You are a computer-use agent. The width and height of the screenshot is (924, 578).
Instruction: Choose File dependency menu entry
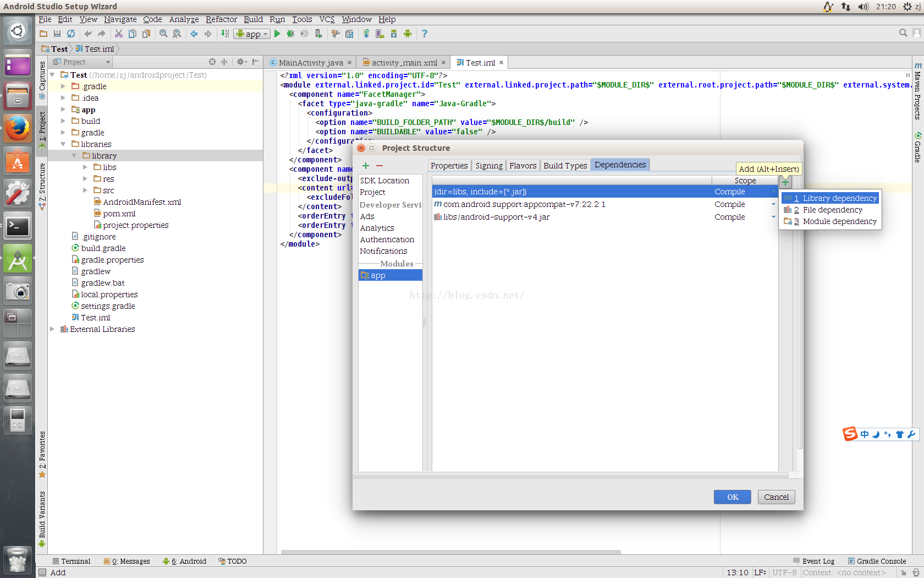pyautogui.click(x=831, y=210)
